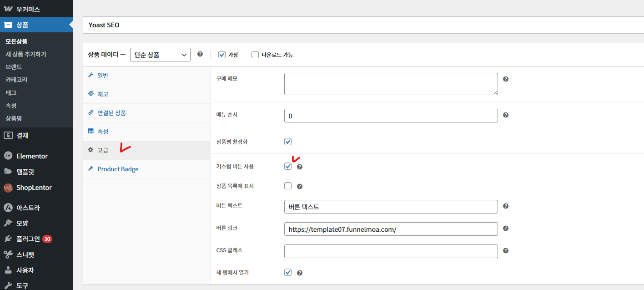Toggle the 상품평 활성화 checkbox
The height and width of the screenshot is (290, 644).
[x=288, y=142]
